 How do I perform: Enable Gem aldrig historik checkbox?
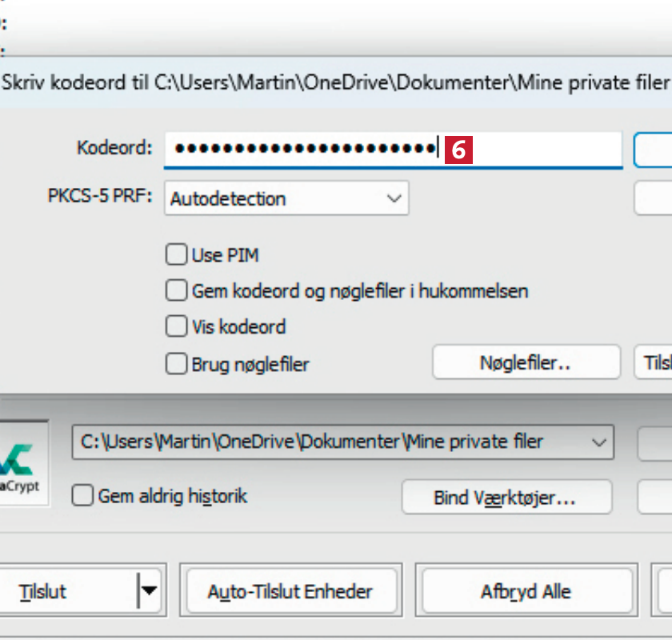pos(82,496)
